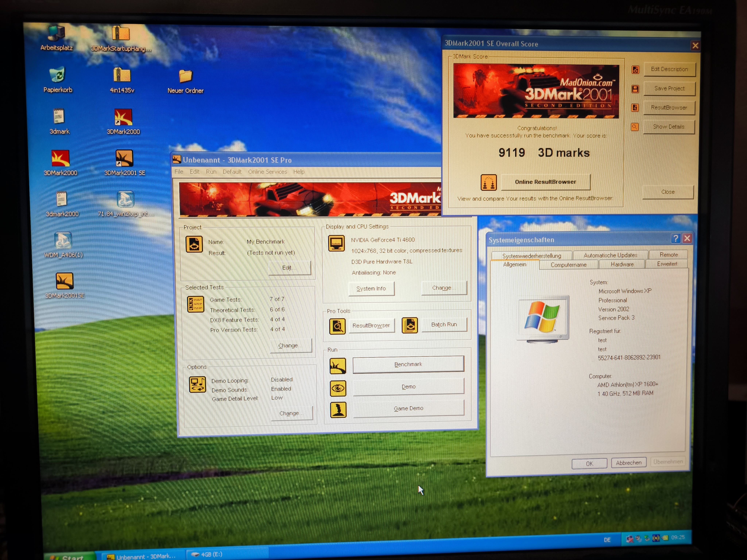Click Abbrechen in Systemeigenschaften
This screenshot has width=747, height=560.
[x=628, y=463]
